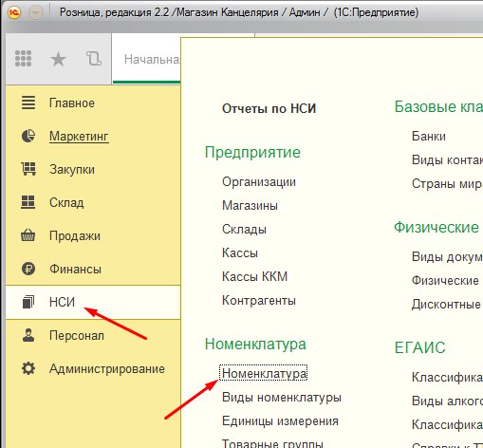Click the Администрирование gear icon

coord(28,368)
